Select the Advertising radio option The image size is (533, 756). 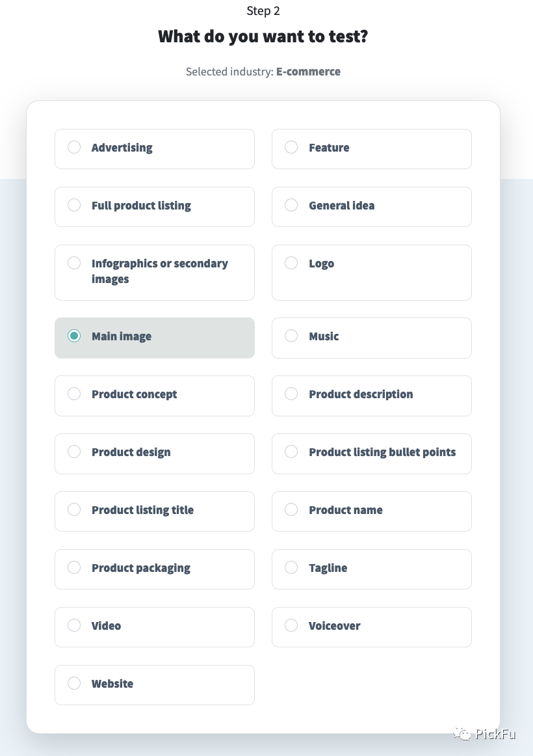[74, 148]
